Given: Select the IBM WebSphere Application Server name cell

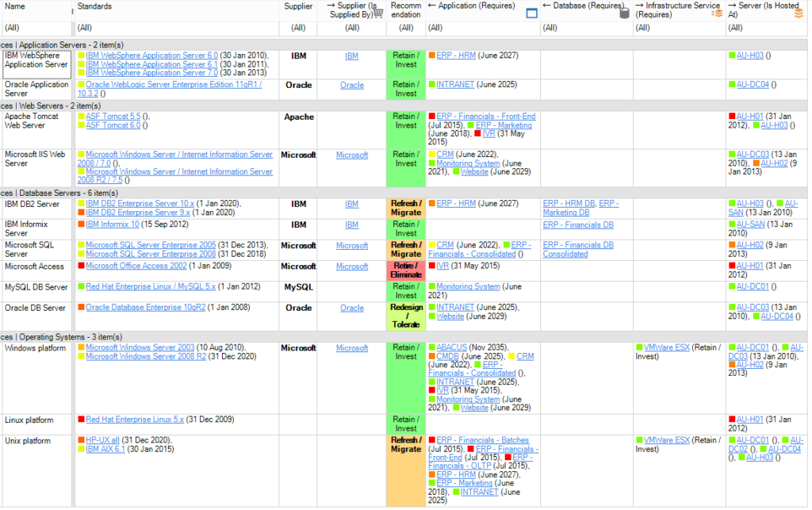Looking at the screenshot, I should click(36, 60).
